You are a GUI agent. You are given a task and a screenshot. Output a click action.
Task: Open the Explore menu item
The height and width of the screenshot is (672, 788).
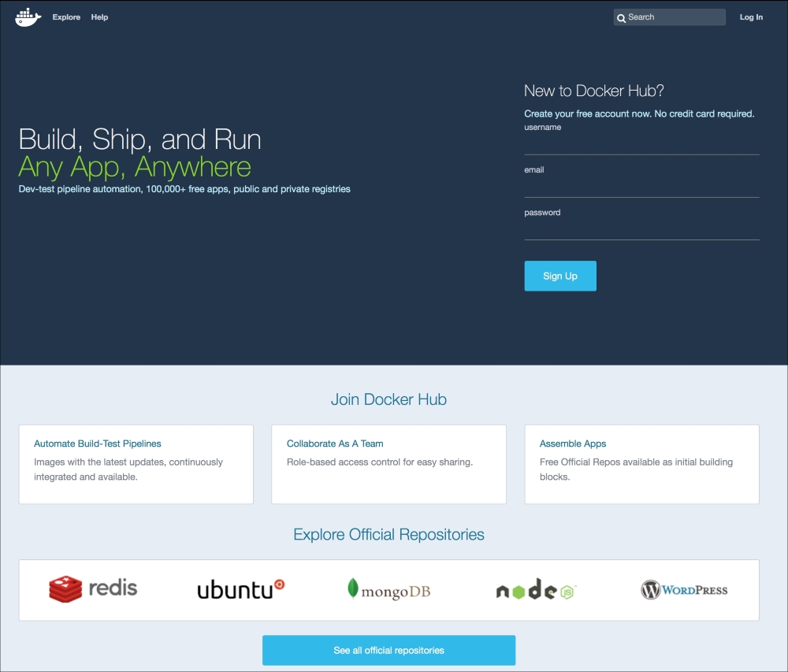(66, 17)
